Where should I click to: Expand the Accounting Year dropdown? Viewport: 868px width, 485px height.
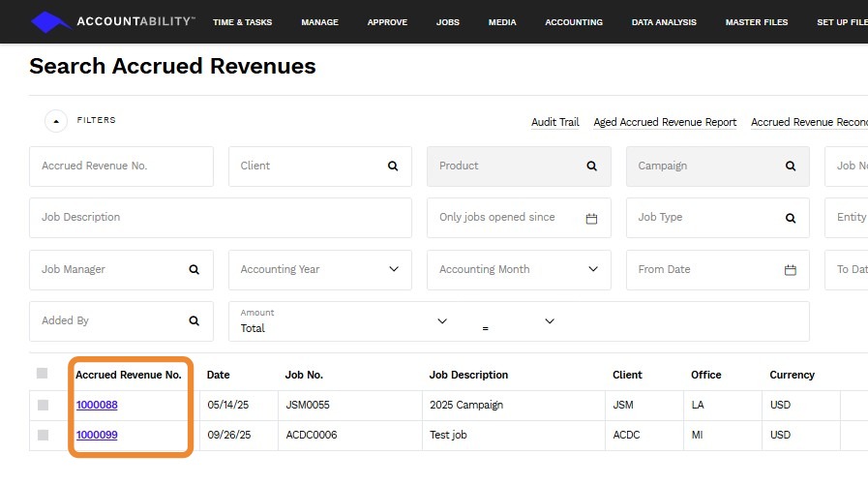[x=394, y=270]
